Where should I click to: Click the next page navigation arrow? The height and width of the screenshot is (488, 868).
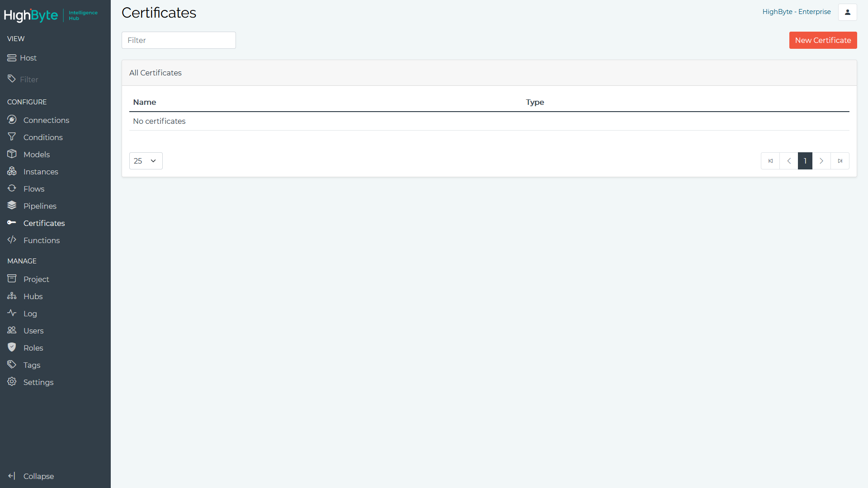(x=822, y=161)
